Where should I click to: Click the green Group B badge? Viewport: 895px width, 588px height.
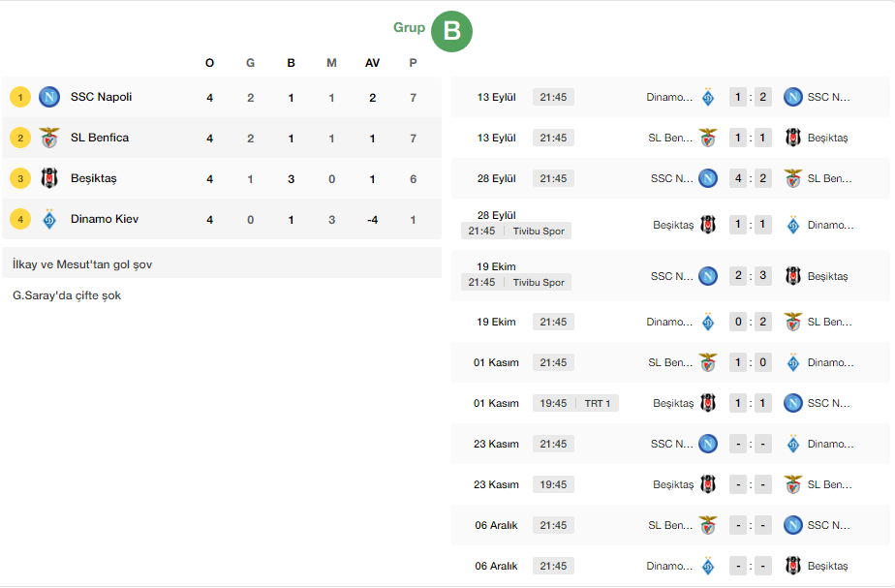(x=451, y=31)
